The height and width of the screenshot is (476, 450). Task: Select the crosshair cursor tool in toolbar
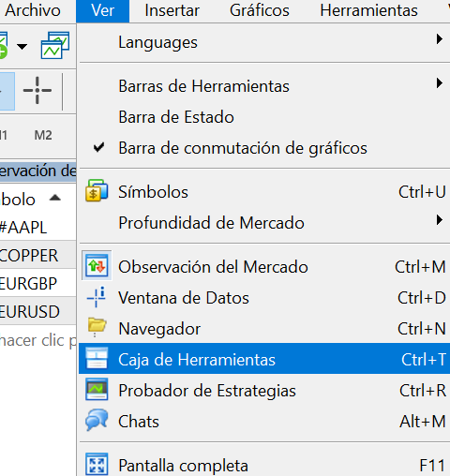[x=37, y=91]
